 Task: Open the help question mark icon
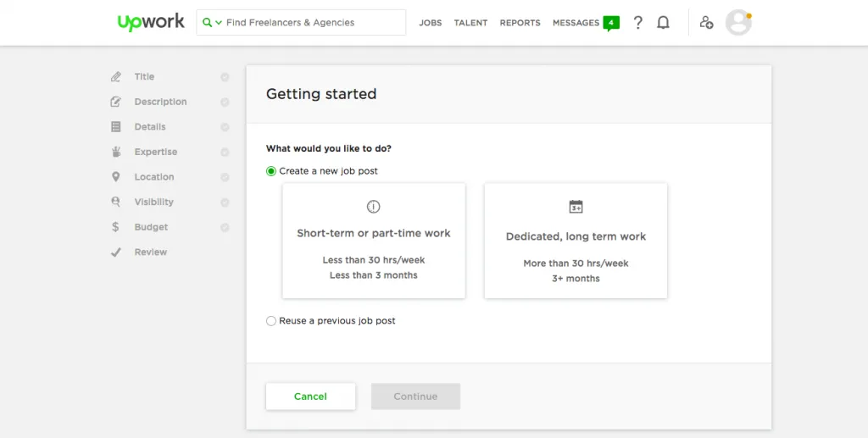coord(638,23)
